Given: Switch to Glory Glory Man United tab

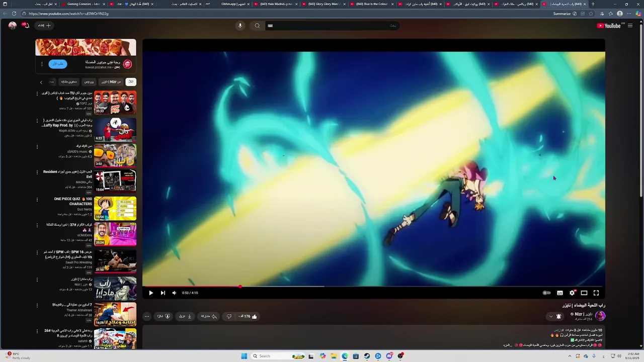Looking at the screenshot, I should [323, 4].
